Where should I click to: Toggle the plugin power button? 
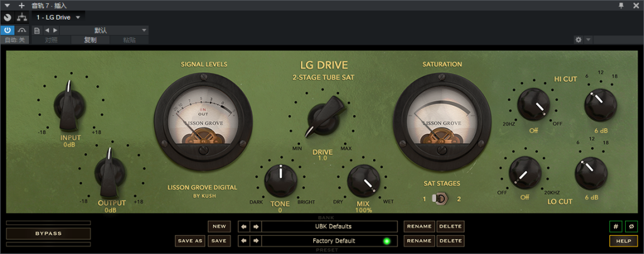tap(8, 30)
